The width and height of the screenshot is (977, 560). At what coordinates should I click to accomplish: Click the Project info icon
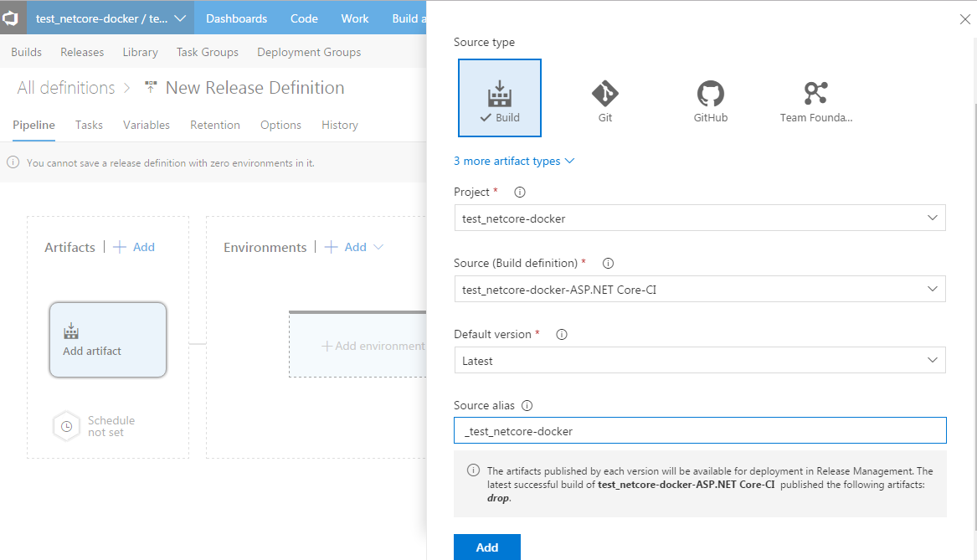[520, 193]
